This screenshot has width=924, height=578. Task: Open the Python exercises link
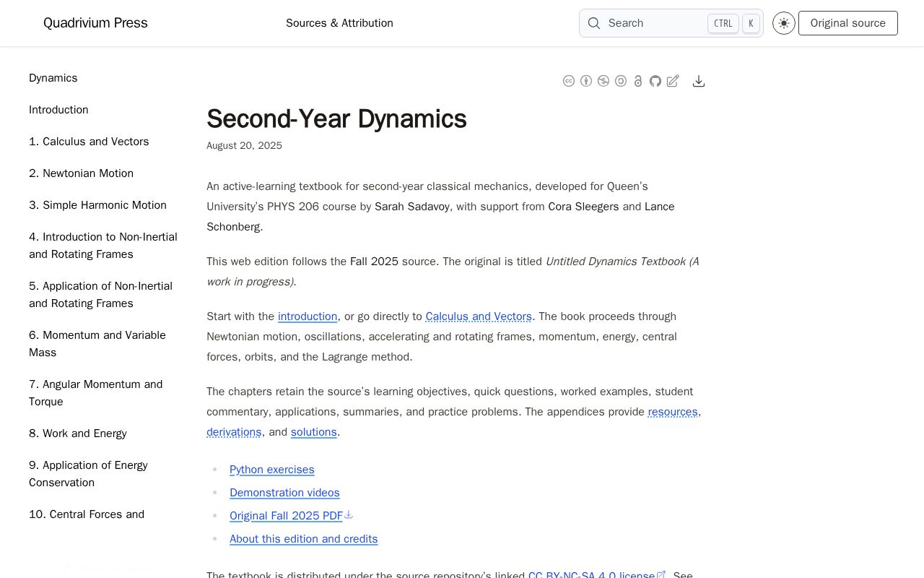[x=272, y=470]
